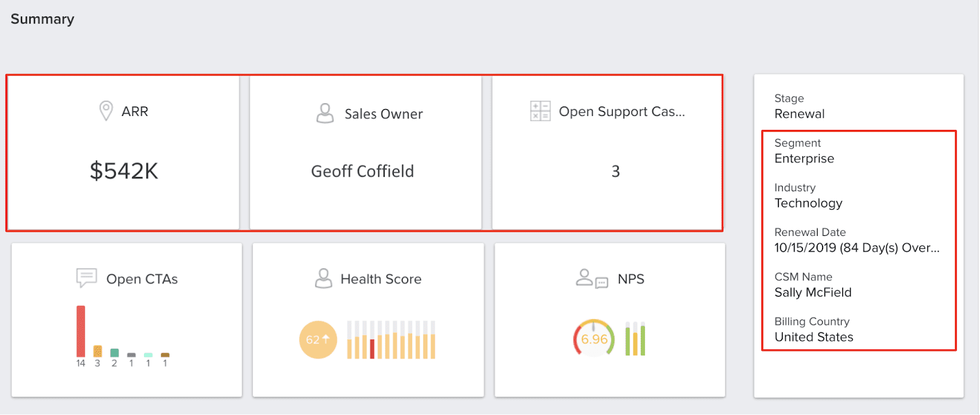Click the Summary section heading

click(x=42, y=19)
